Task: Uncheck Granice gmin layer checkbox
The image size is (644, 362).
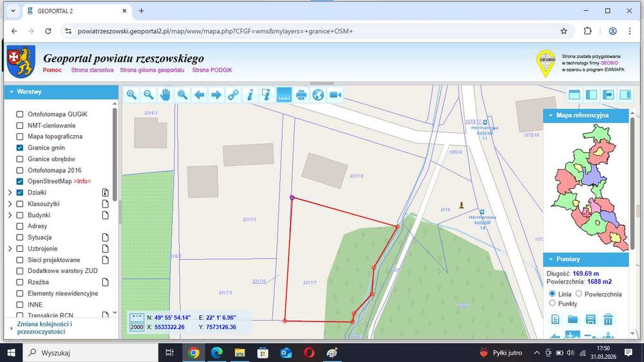Action: pos(20,148)
